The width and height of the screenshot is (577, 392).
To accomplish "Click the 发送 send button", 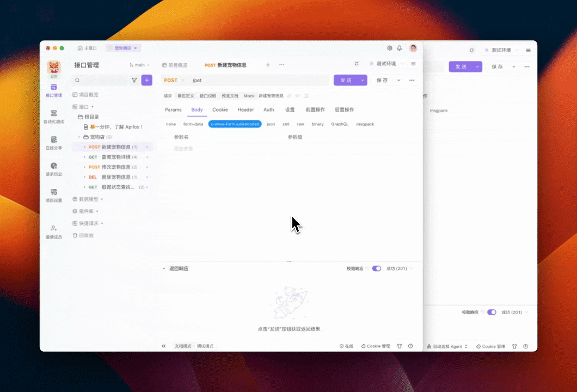I will (x=346, y=80).
